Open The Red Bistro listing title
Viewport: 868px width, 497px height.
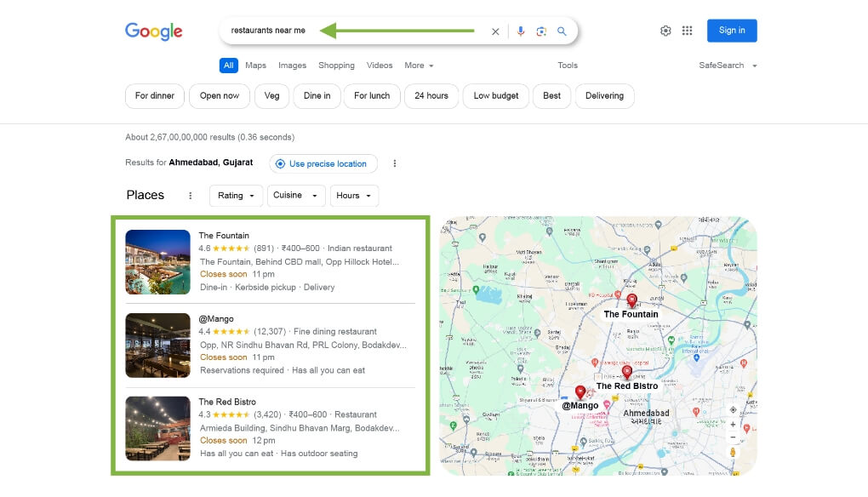click(227, 402)
